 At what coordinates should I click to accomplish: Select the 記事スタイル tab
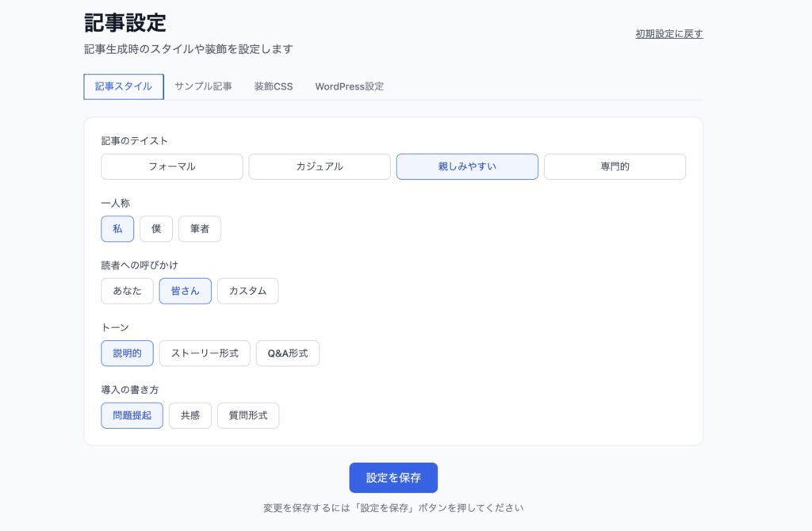pos(123,86)
